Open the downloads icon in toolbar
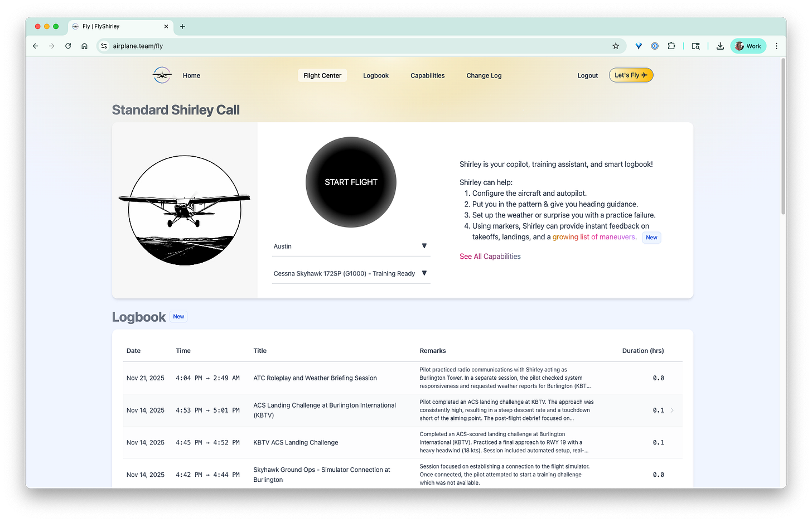Screen dimensions: 812x522 [720, 46]
